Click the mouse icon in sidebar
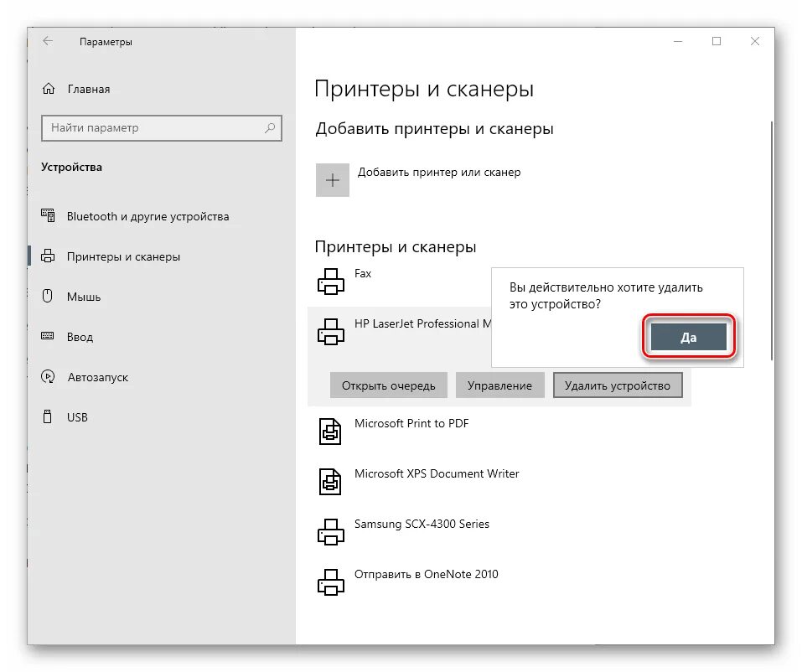 pyautogui.click(x=48, y=296)
